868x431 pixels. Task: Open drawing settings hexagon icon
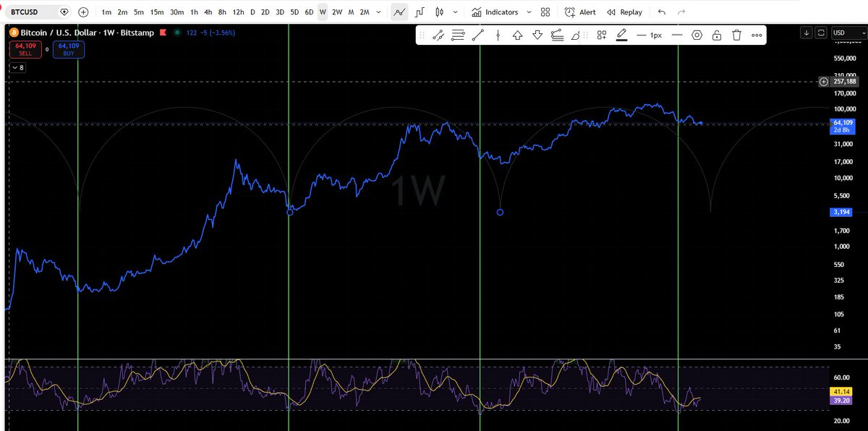[697, 35]
